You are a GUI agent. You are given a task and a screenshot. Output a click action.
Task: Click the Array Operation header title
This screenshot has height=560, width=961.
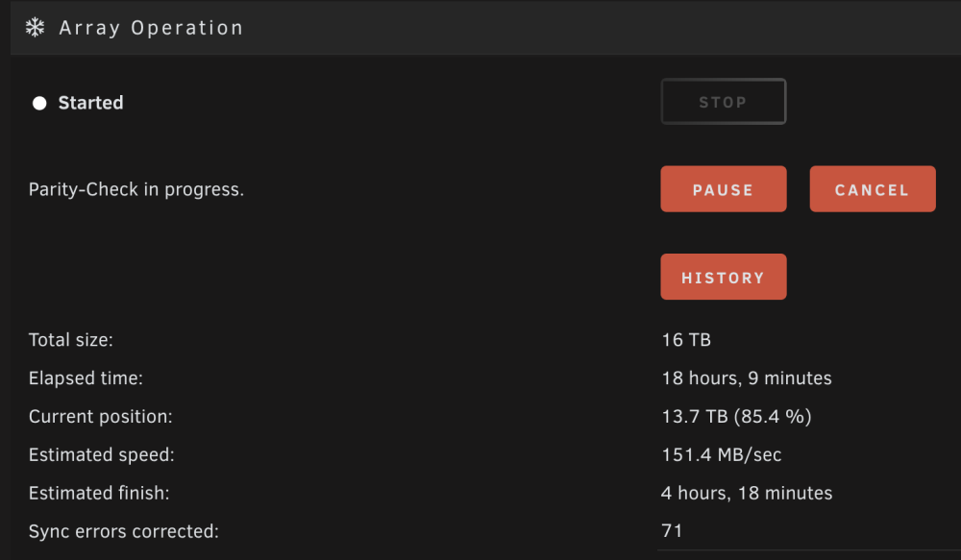[151, 28]
